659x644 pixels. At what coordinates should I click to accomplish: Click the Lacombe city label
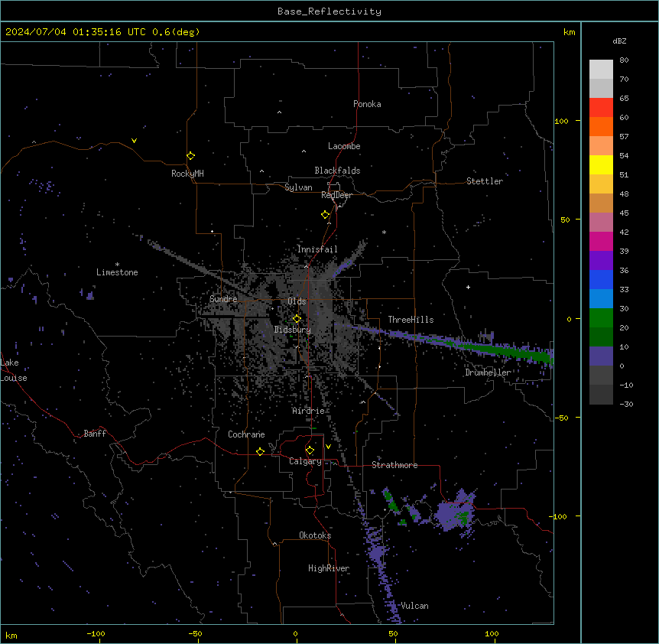pyautogui.click(x=344, y=146)
